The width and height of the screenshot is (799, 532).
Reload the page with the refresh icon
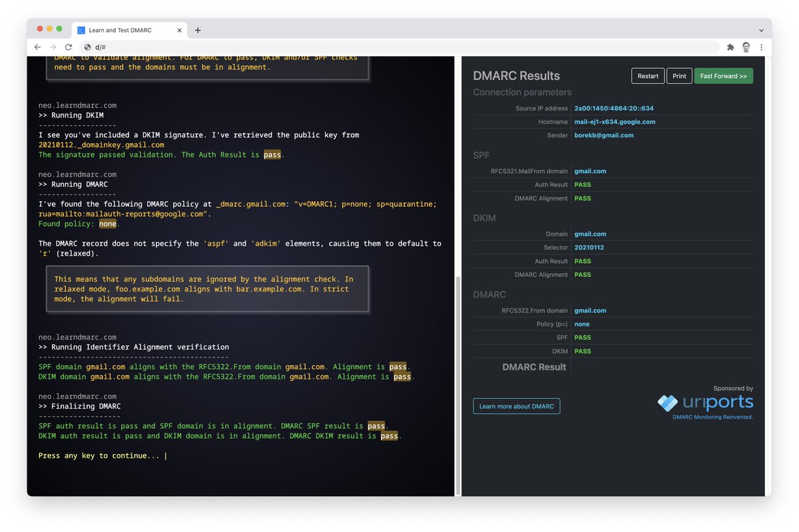(68, 47)
